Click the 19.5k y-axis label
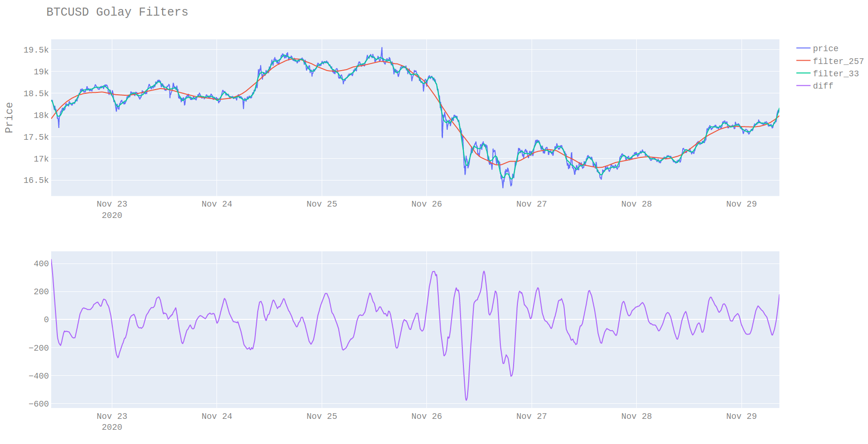Viewport: 868px width, 444px height. [x=36, y=50]
